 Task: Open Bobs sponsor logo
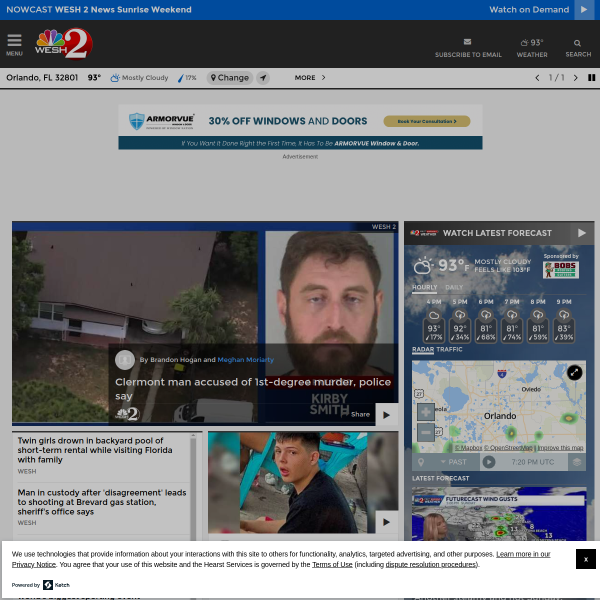click(x=561, y=270)
